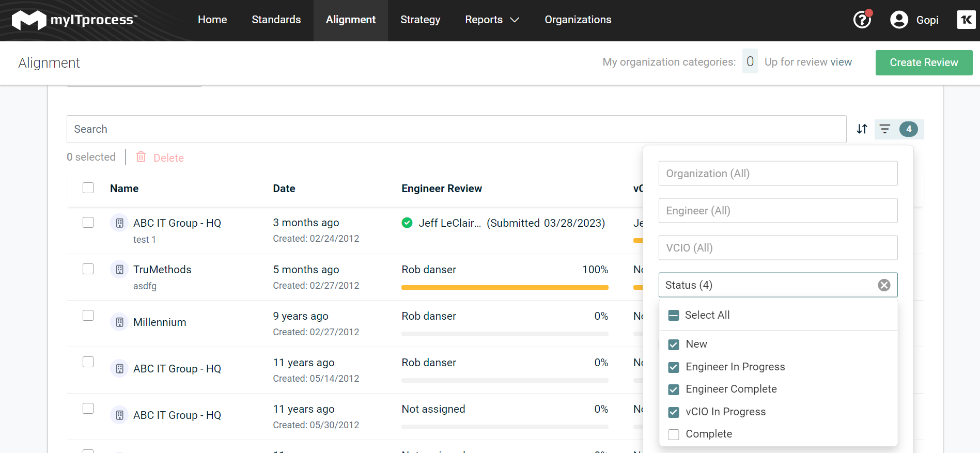
Task: Click the Delete button label
Action: tap(168, 158)
